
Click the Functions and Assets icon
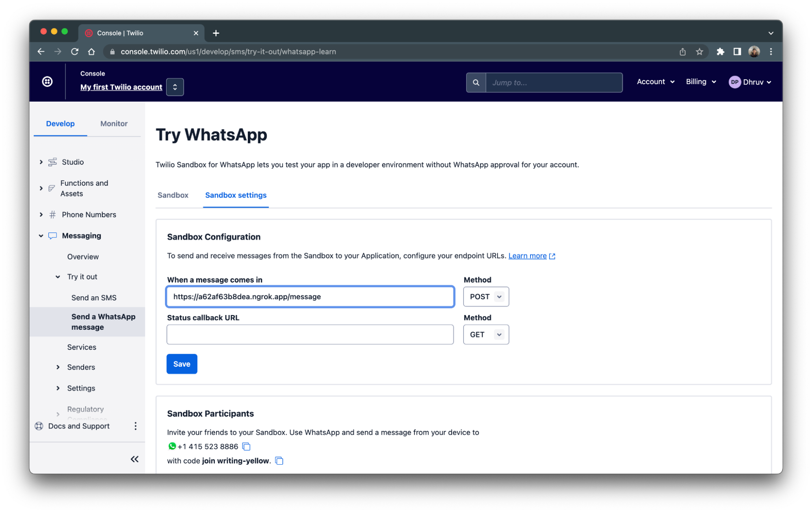click(52, 188)
